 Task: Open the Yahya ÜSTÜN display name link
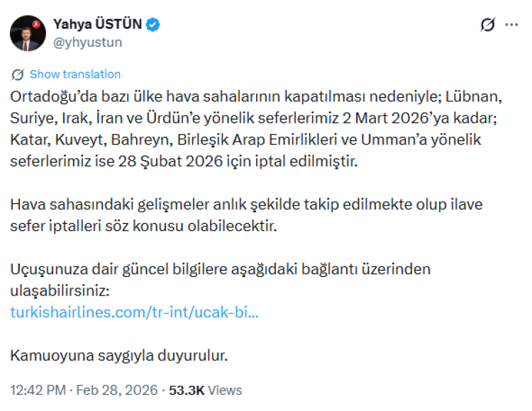pyautogui.click(x=98, y=25)
